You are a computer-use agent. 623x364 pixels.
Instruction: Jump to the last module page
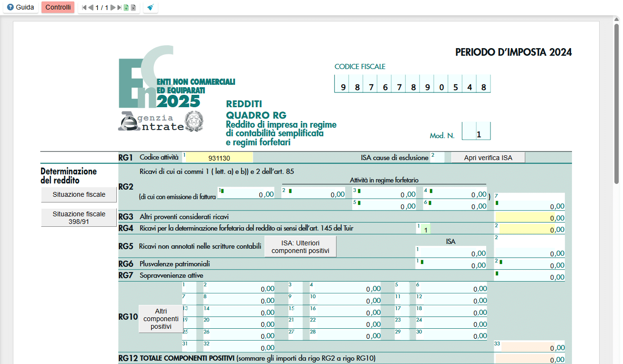119,8
